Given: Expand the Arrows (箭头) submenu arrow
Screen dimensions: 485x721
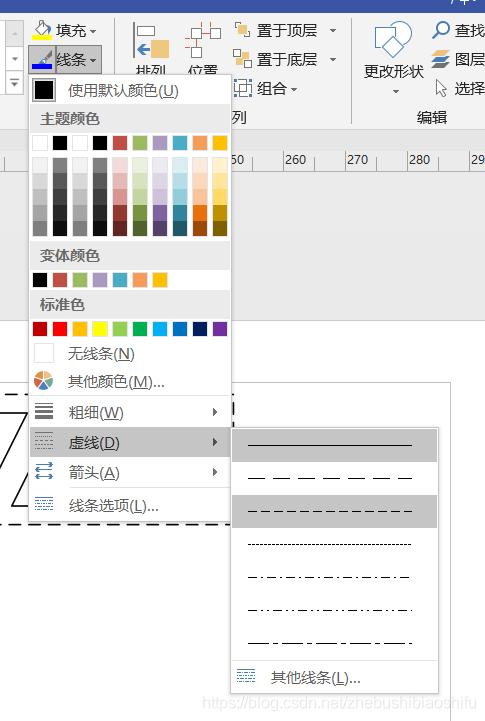Looking at the screenshot, I should [215, 472].
